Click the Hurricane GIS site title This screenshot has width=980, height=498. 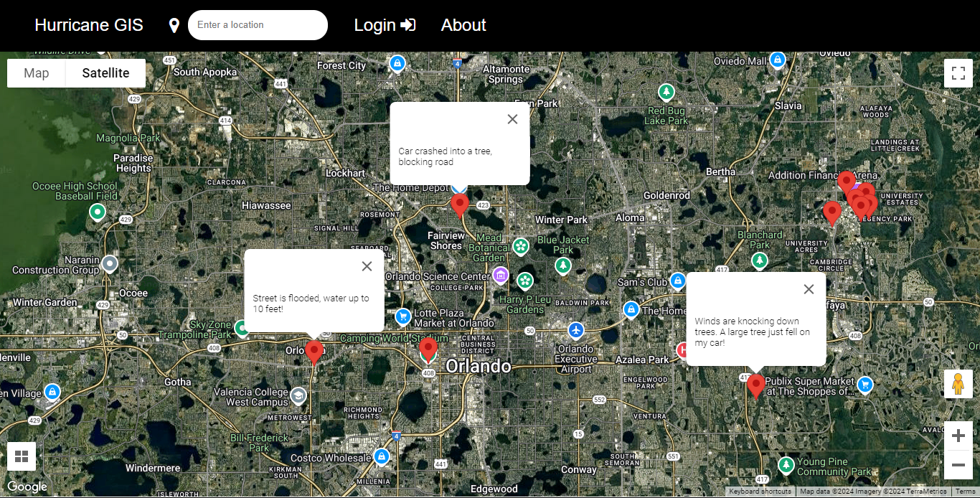(89, 25)
